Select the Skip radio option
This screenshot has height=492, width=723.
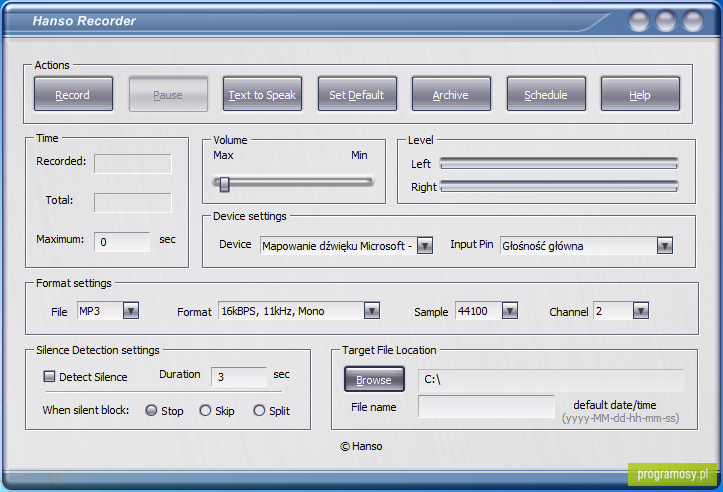pos(205,410)
